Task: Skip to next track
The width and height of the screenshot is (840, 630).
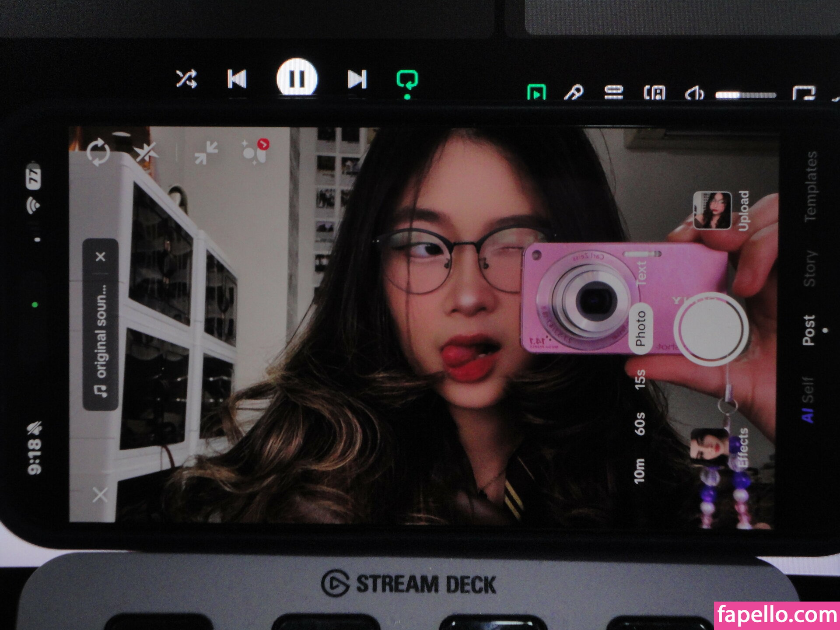Action: pos(357,80)
